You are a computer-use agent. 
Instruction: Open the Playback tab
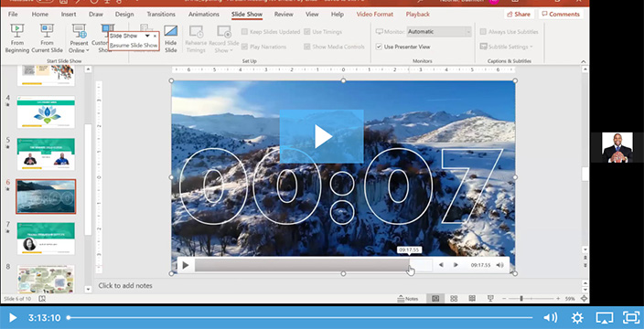pyautogui.click(x=418, y=14)
